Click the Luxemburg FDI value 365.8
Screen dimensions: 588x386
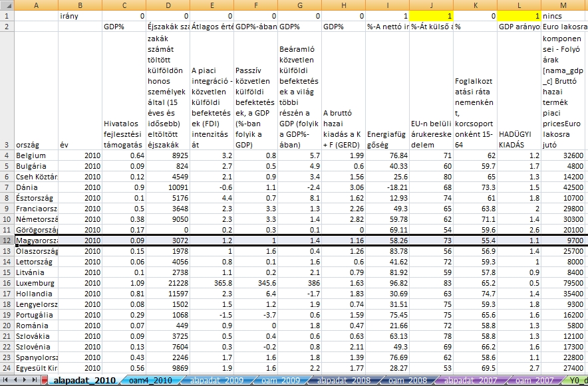[x=211, y=282]
